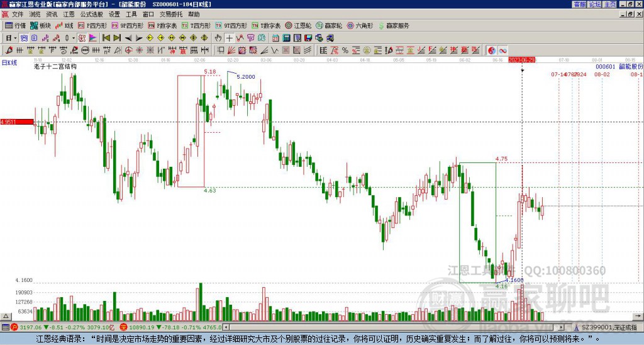The width and height of the screenshot is (644, 345).
Task: Step chart right with black right arrow
Action: [139, 38]
